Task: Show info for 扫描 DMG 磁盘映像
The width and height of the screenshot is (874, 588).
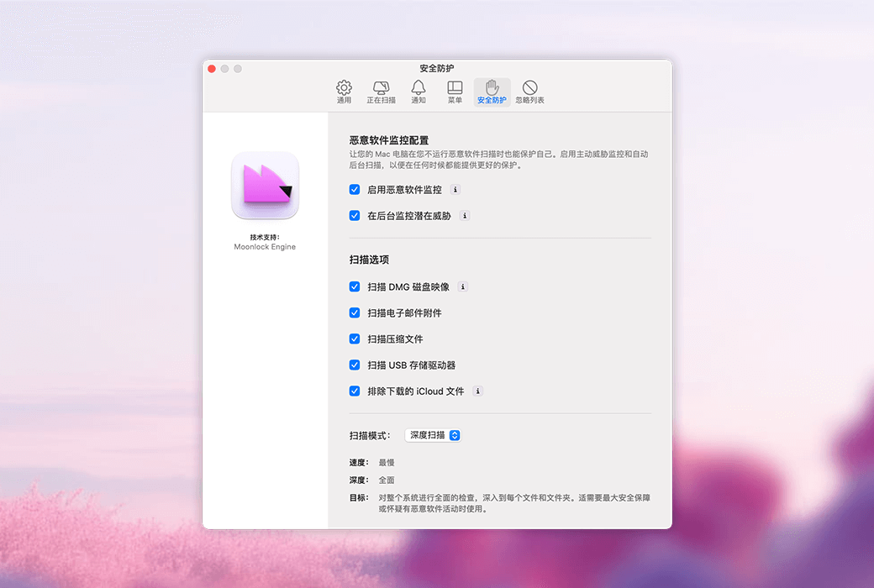Action: [x=463, y=287]
